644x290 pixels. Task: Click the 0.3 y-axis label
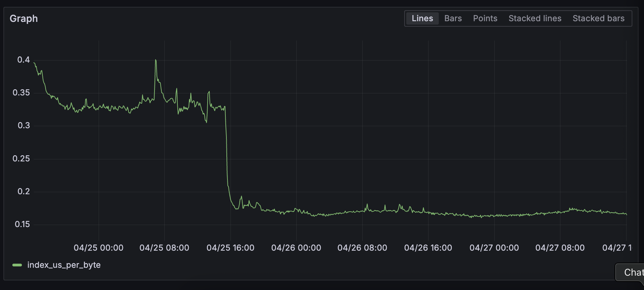24,126
